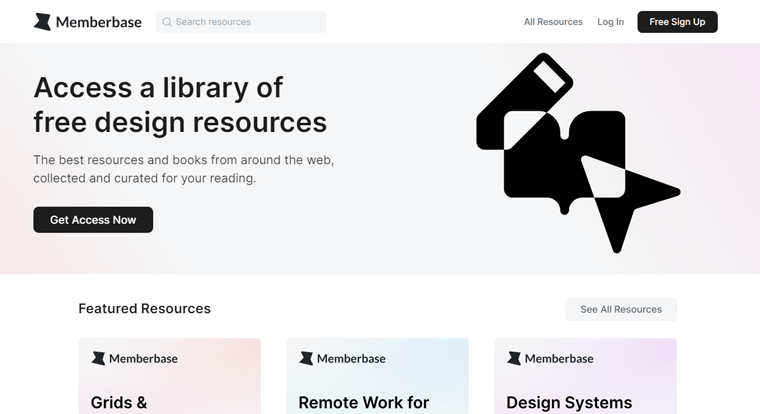Image resolution: width=760 pixels, height=414 pixels.
Task: Open the "Design Systems" resource title
Action: tap(569, 402)
